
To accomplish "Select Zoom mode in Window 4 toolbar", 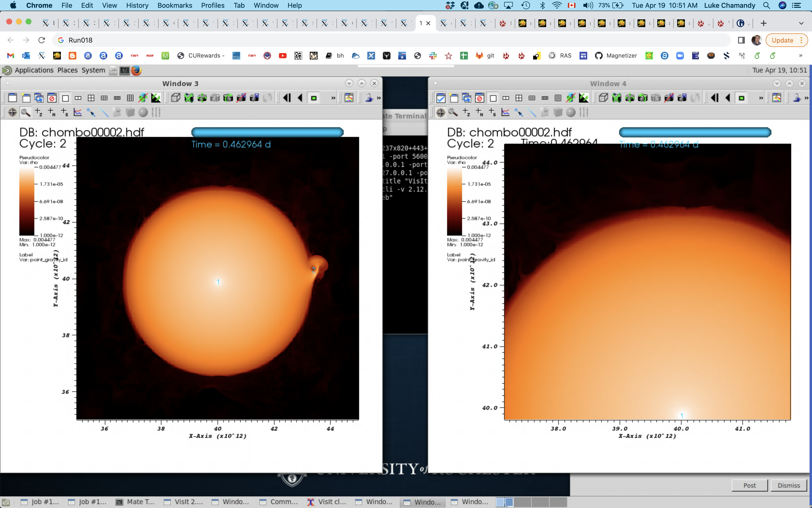I will [x=453, y=112].
